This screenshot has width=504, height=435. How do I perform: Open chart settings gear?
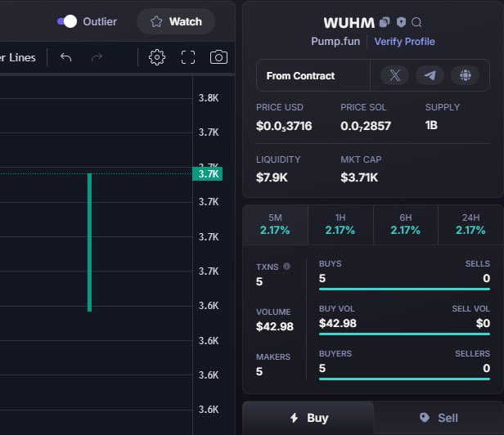[x=157, y=57]
